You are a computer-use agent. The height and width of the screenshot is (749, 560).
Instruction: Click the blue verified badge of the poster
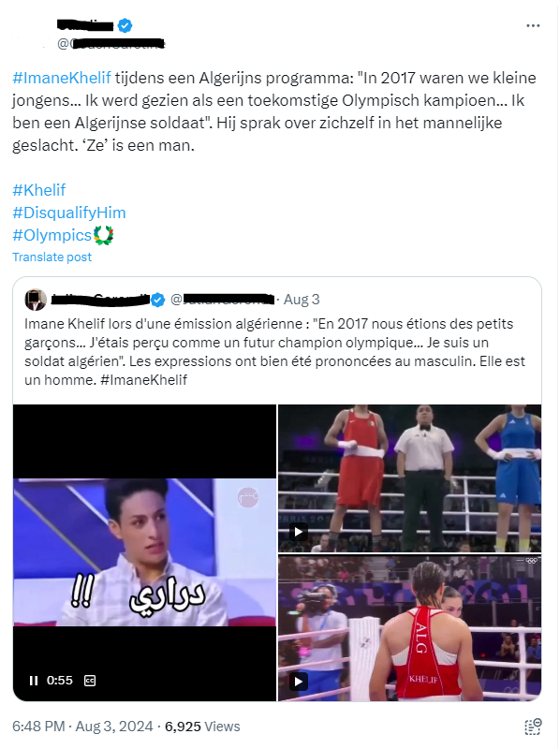pos(125,25)
